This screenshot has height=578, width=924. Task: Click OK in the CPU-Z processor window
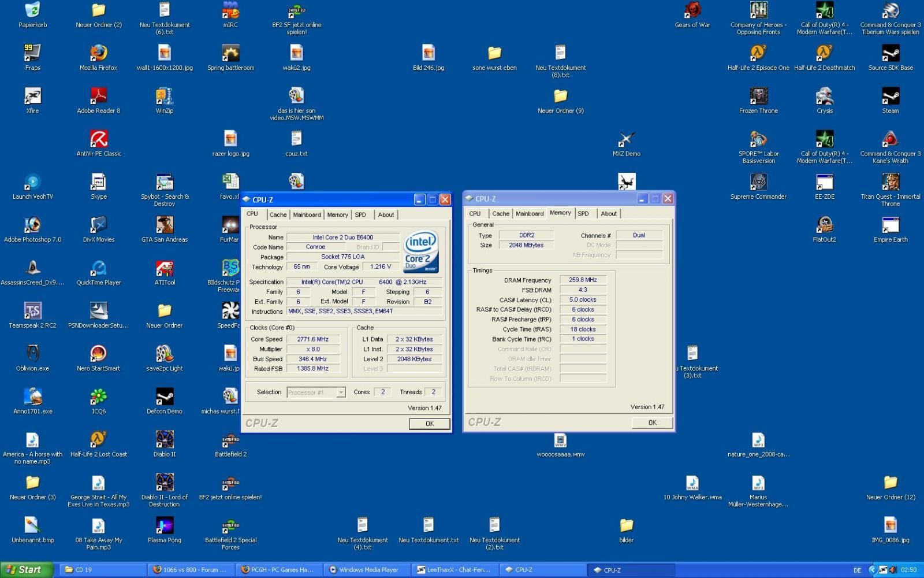429,424
